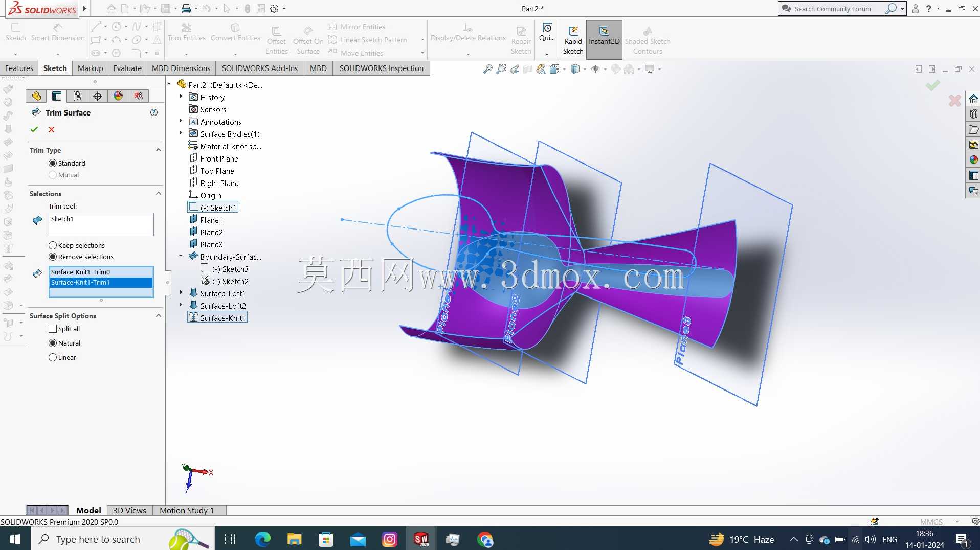Open the MBD Dimensions tab
The height and width of the screenshot is (550, 980).
coord(181,68)
